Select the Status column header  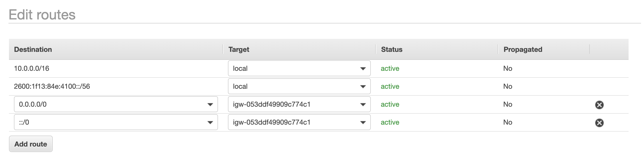click(x=391, y=50)
